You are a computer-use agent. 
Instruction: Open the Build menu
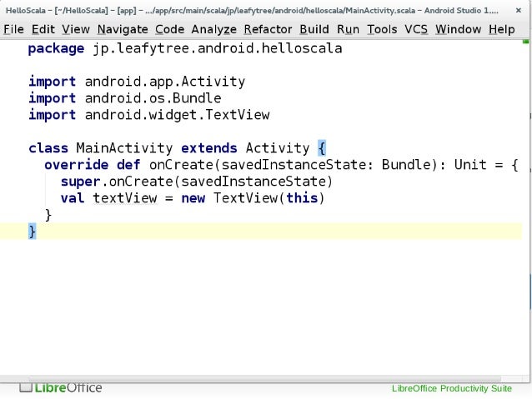(x=314, y=29)
